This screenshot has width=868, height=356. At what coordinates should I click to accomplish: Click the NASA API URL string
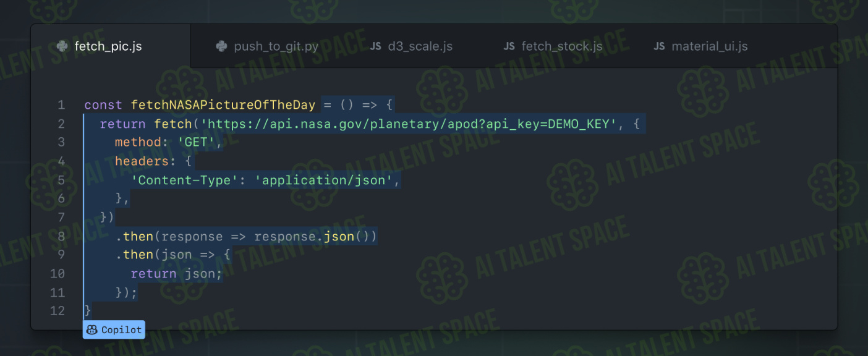tap(408, 124)
